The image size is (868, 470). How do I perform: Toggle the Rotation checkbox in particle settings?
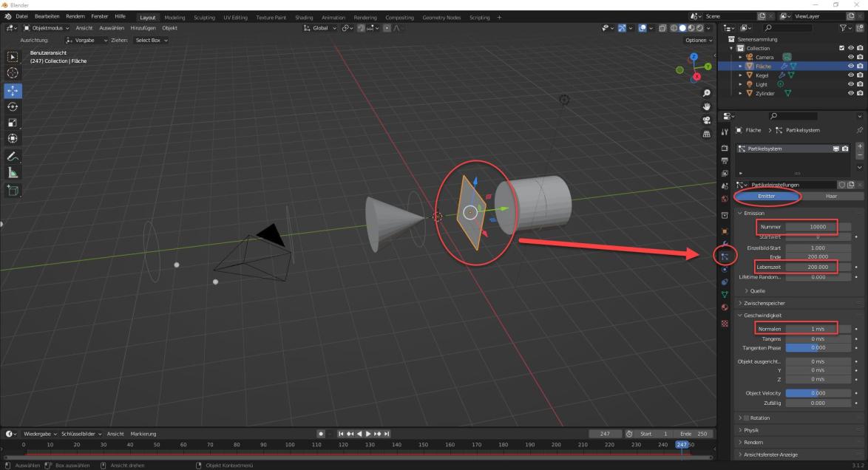pyautogui.click(x=745, y=418)
